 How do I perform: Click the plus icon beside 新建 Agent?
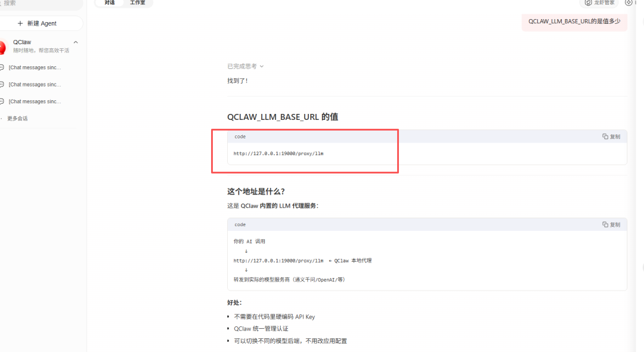coord(20,23)
